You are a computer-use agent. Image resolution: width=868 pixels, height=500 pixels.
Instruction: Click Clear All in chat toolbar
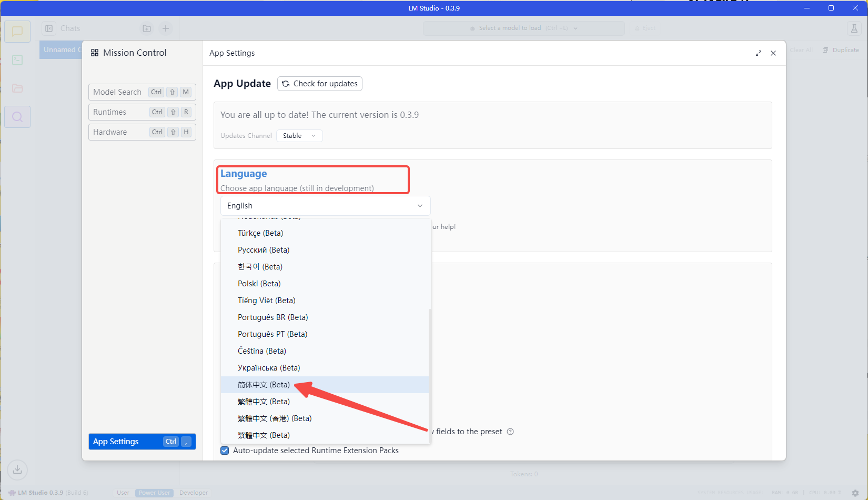click(801, 50)
